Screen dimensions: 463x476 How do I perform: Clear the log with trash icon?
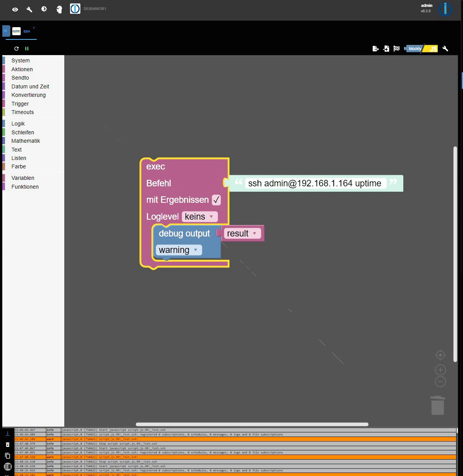(x=7, y=445)
